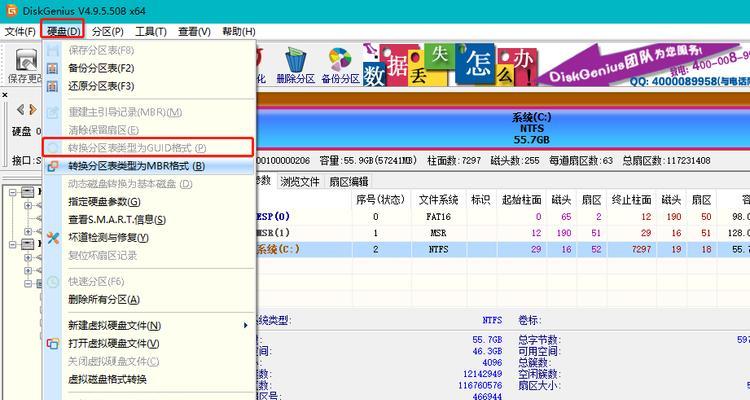Open the 文件(F) menu
The image size is (750, 400).
[20, 32]
